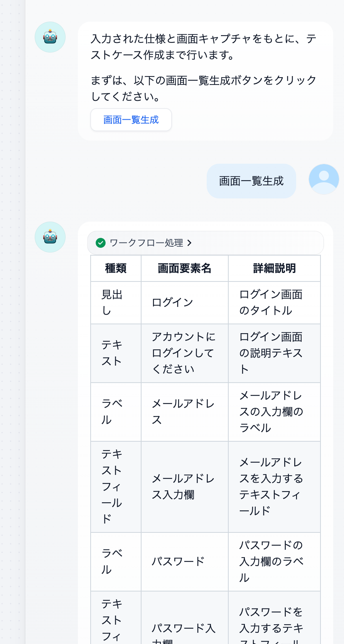Select the アカウントにログインしてください cell
The image size is (344, 644).
coord(184,353)
